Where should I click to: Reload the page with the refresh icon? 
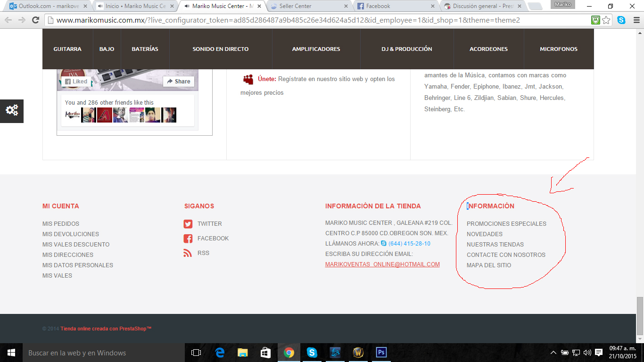[35, 20]
